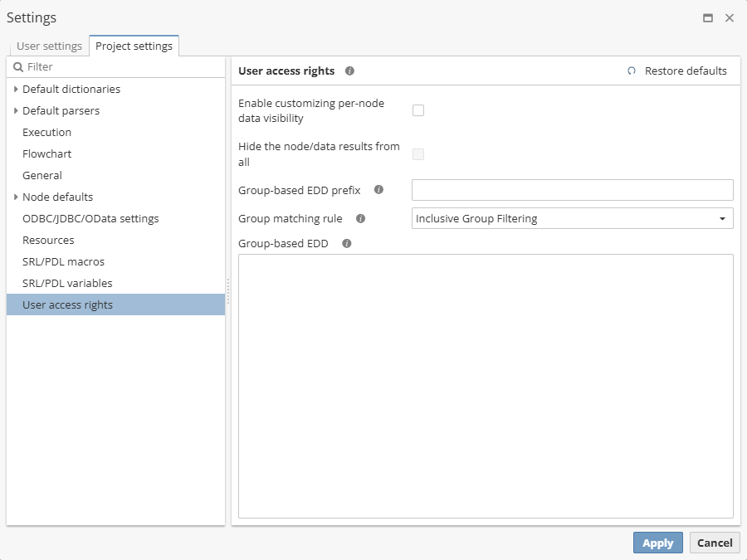Check Hide the node/data results from all

pos(418,154)
